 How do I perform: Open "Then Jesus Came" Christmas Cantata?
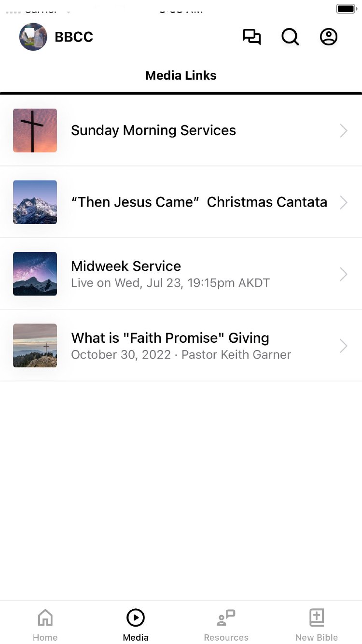(x=199, y=202)
